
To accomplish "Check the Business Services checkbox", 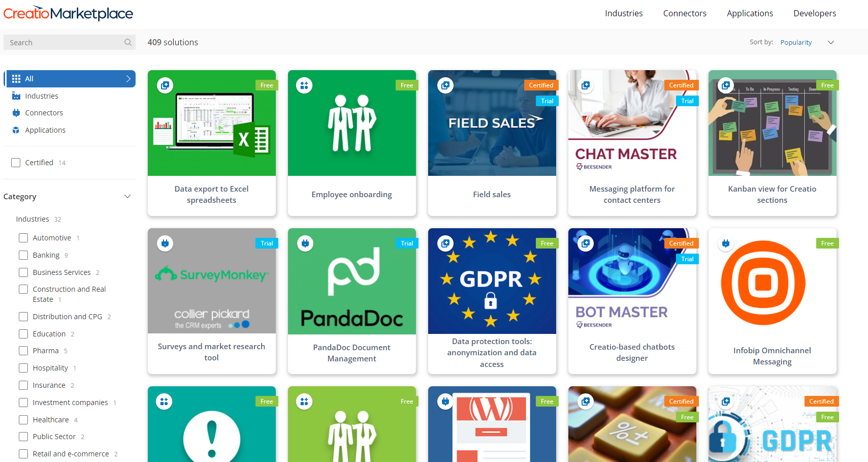I will click(x=23, y=272).
